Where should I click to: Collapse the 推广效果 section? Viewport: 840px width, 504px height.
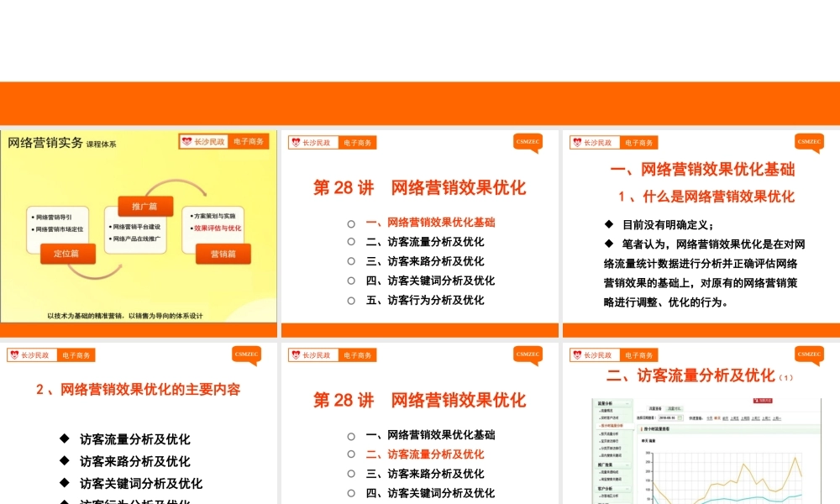click(627, 465)
